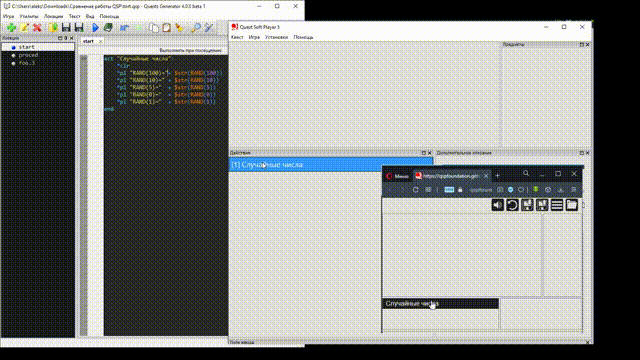Open the Помощь menu in Quest Soft Player
The width and height of the screenshot is (640, 360).
pyautogui.click(x=303, y=37)
